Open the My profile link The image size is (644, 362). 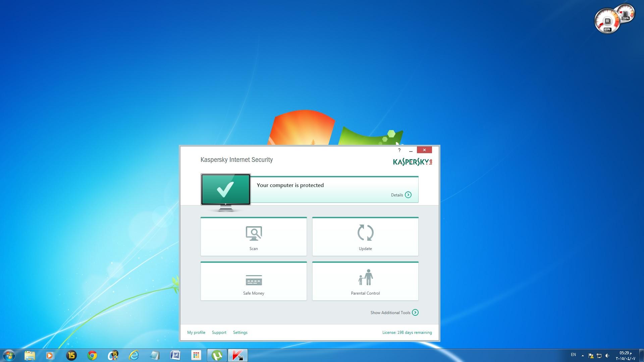point(196,333)
